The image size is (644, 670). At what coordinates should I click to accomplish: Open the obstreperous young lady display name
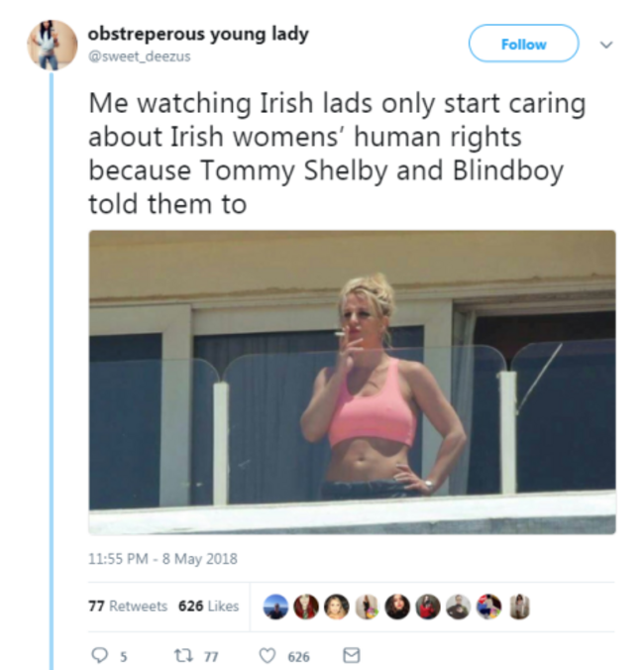click(x=198, y=34)
